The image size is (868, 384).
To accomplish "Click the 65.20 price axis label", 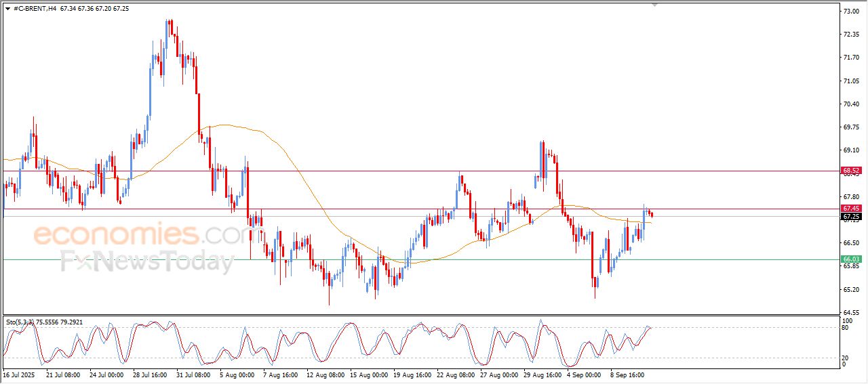I will click(x=850, y=290).
